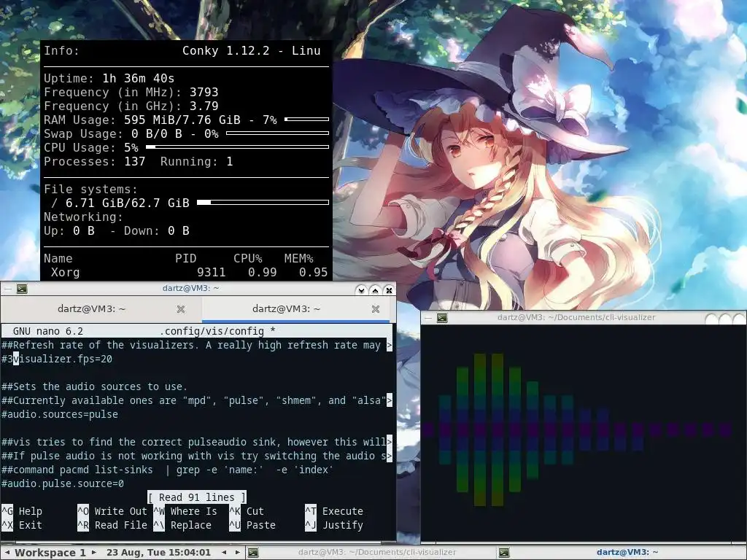747x560 pixels.
Task: Click the CPU Usage bar in Conky
Action: 237,147
